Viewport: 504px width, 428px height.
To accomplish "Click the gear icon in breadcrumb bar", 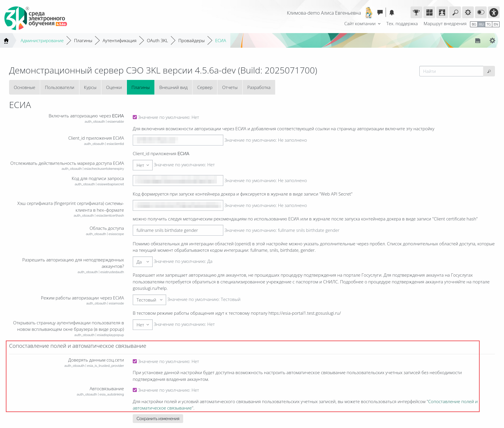I will (x=492, y=41).
